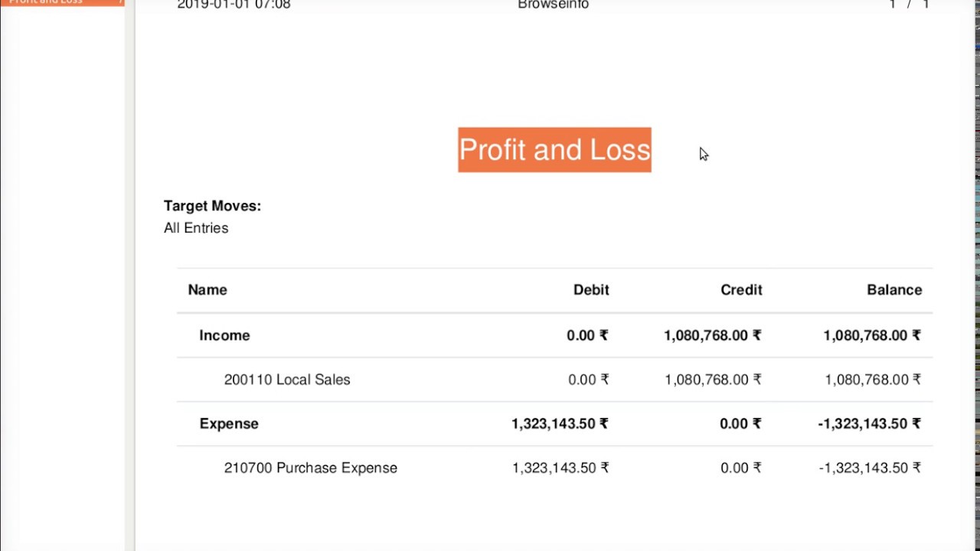Click the page number 1 / 1
The width and height of the screenshot is (980, 551).
pos(909,5)
